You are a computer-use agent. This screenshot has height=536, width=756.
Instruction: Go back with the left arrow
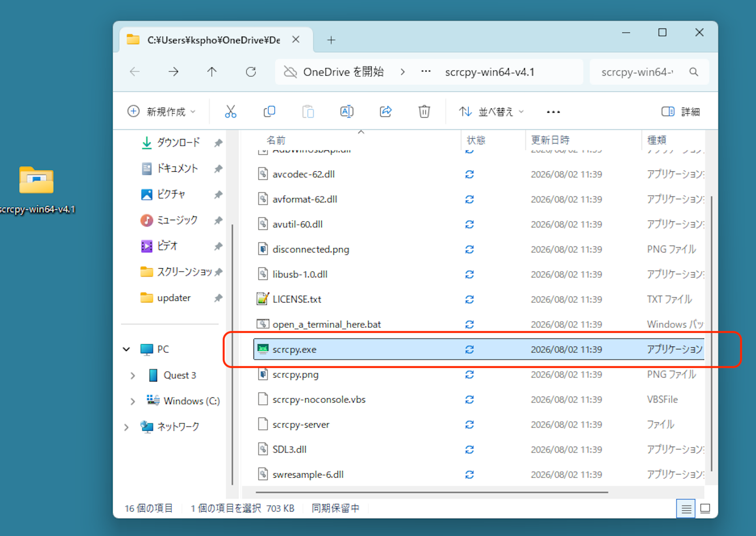(135, 72)
